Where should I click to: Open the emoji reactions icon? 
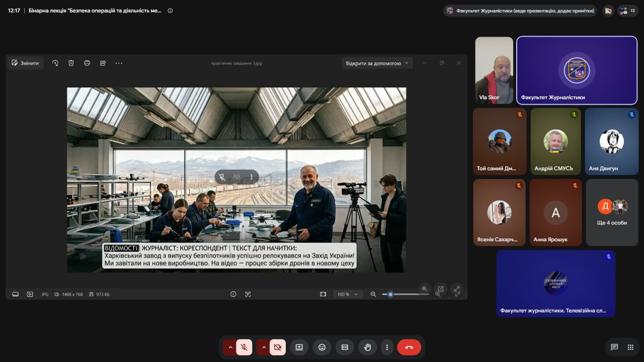(322, 347)
